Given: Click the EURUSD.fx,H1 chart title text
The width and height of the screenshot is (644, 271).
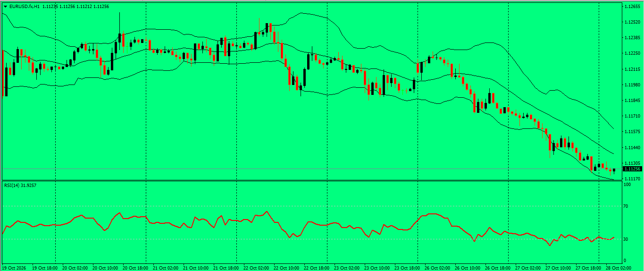Looking at the screenshot, I should pos(24,7).
